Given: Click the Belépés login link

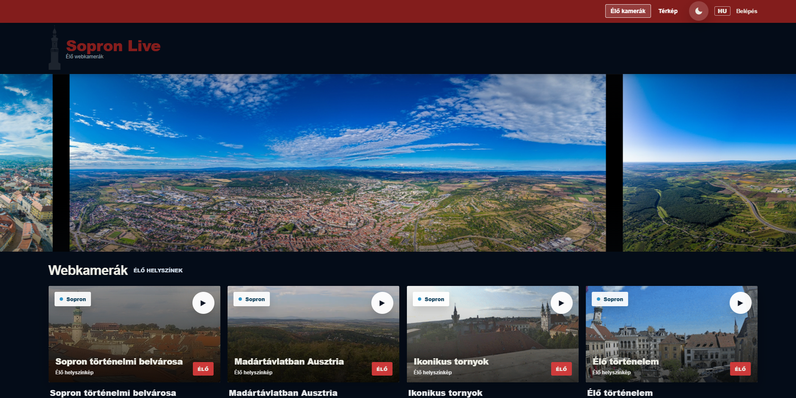Looking at the screenshot, I should 746,11.
